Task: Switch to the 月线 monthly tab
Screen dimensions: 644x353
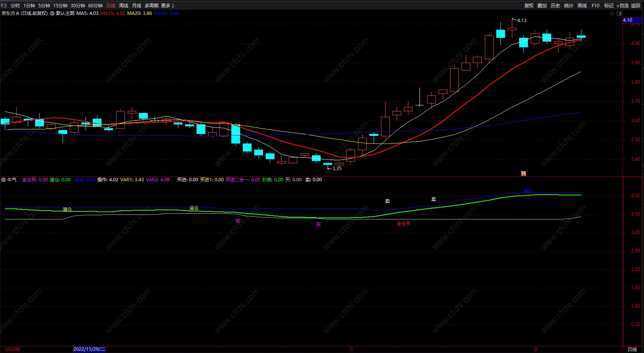Action: (137, 6)
